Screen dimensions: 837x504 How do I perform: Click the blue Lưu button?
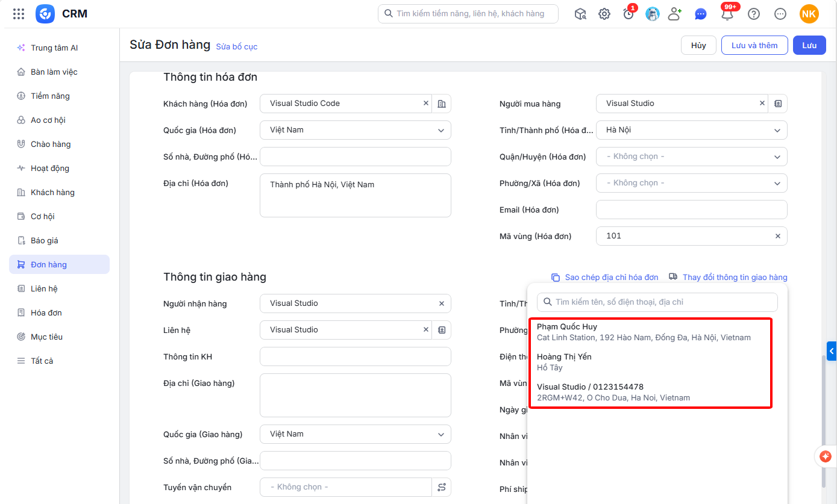tap(809, 45)
